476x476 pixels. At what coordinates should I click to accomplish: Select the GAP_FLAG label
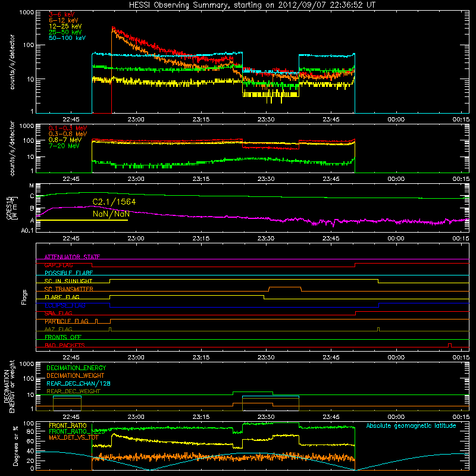[x=58, y=265]
